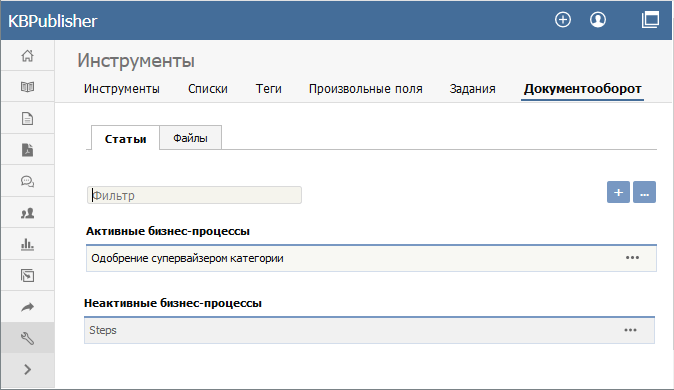Expand the sidebar with the chevron arrow
Image resolution: width=674 pixels, height=390 pixels.
(x=28, y=369)
